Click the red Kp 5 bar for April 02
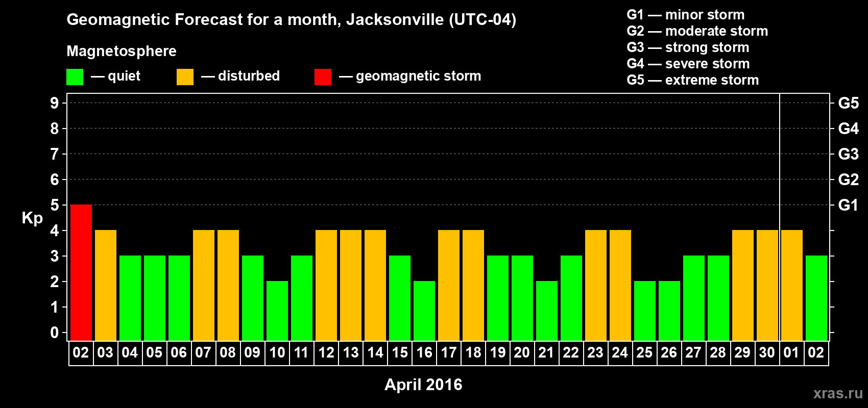Image resolution: width=868 pixels, height=408 pixels. pos(81,273)
